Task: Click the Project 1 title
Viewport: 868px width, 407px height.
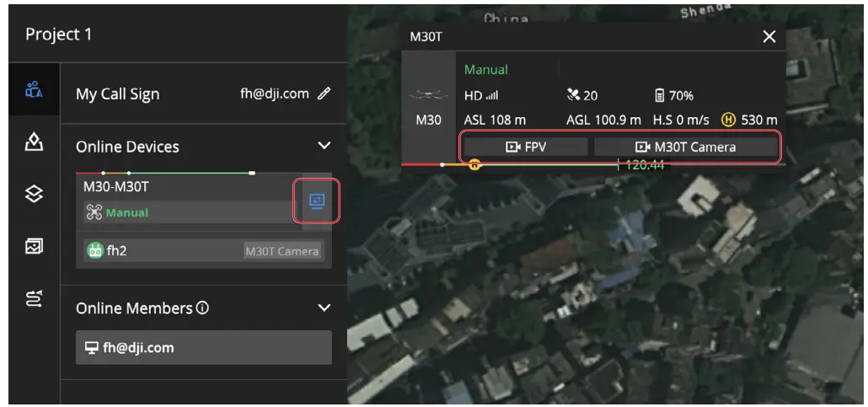Action: coord(59,35)
